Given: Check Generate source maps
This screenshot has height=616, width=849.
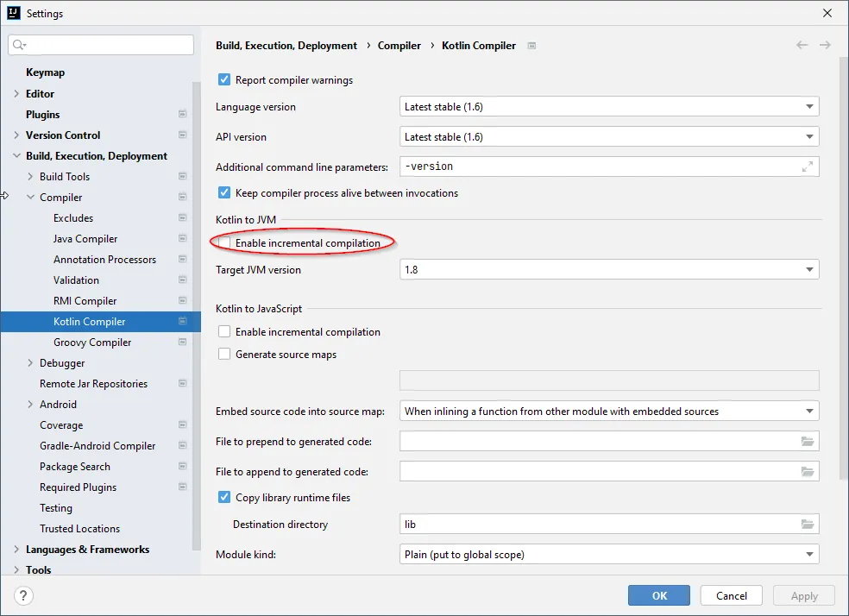Looking at the screenshot, I should pos(223,354).
